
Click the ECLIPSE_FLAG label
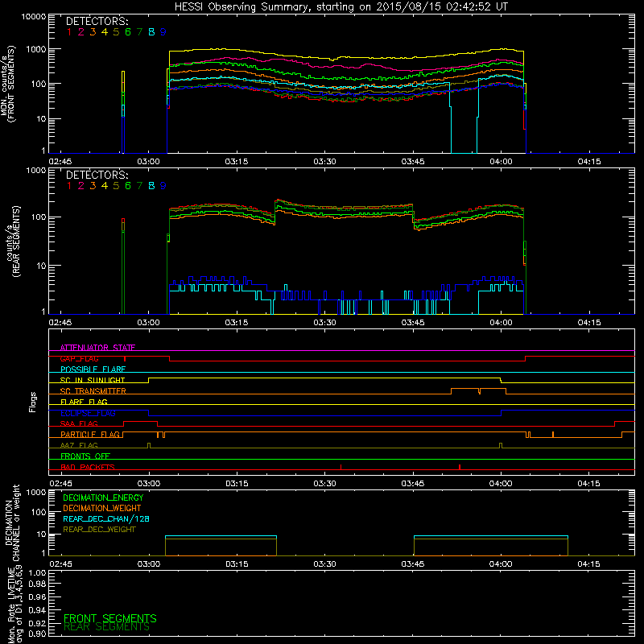tap(88, 413)
